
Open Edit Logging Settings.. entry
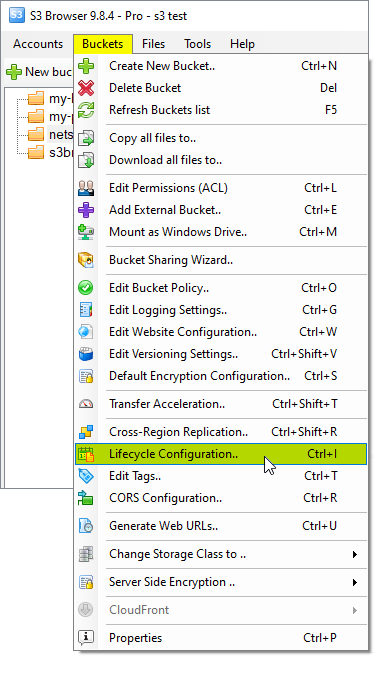pos(221,310)
